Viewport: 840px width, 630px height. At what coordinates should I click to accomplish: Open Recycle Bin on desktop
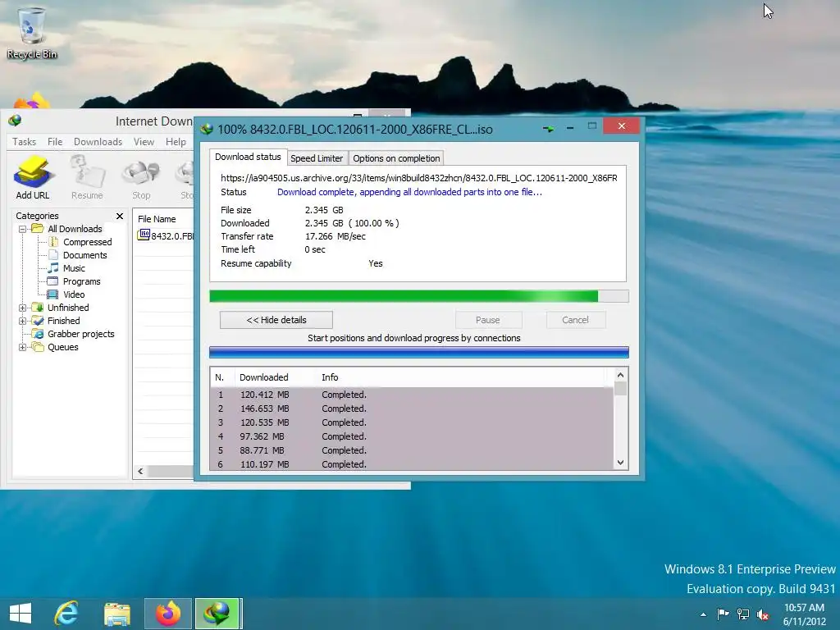pos(32,33)
